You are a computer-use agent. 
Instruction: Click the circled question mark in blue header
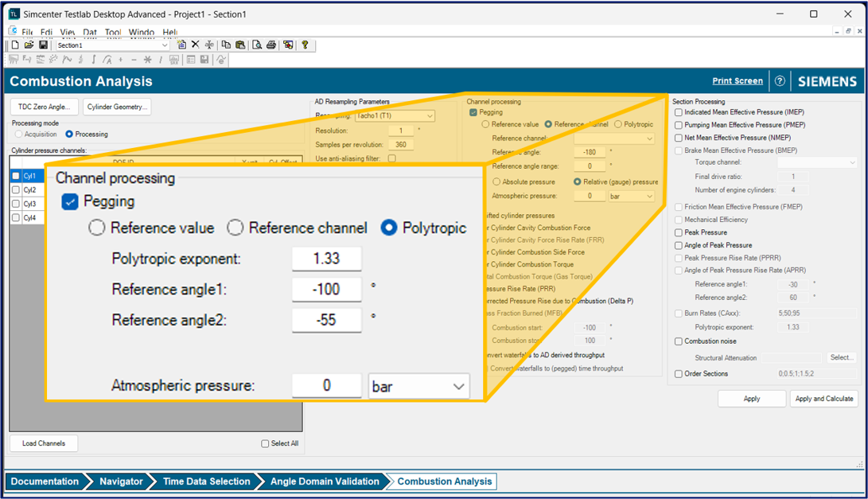780,81
